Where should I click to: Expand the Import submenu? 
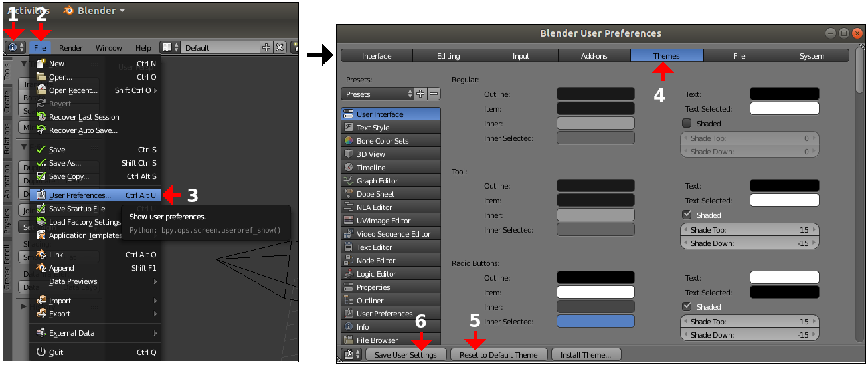pyautogui.click(x=95, y=301)
